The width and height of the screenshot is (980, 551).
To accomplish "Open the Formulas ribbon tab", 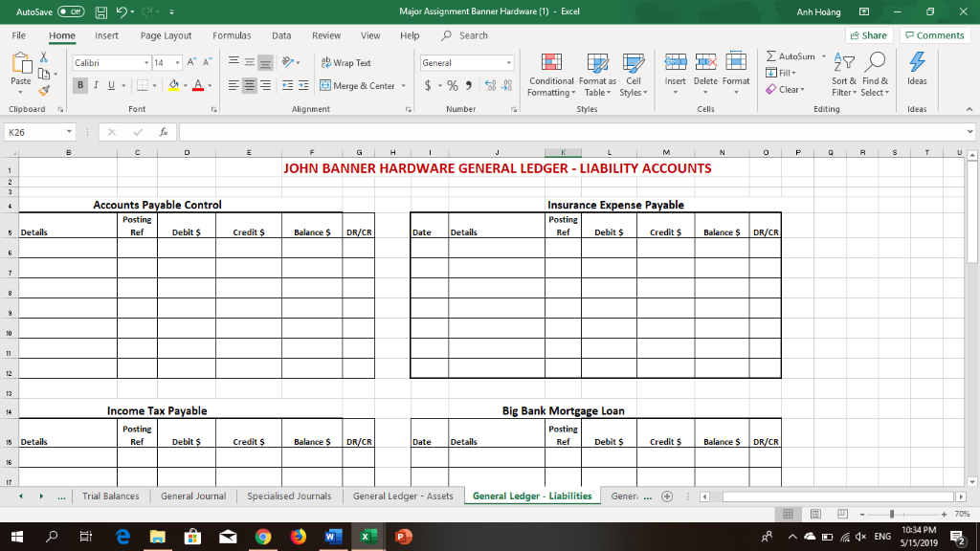I will pyautogui.click(x=232, y=35).
